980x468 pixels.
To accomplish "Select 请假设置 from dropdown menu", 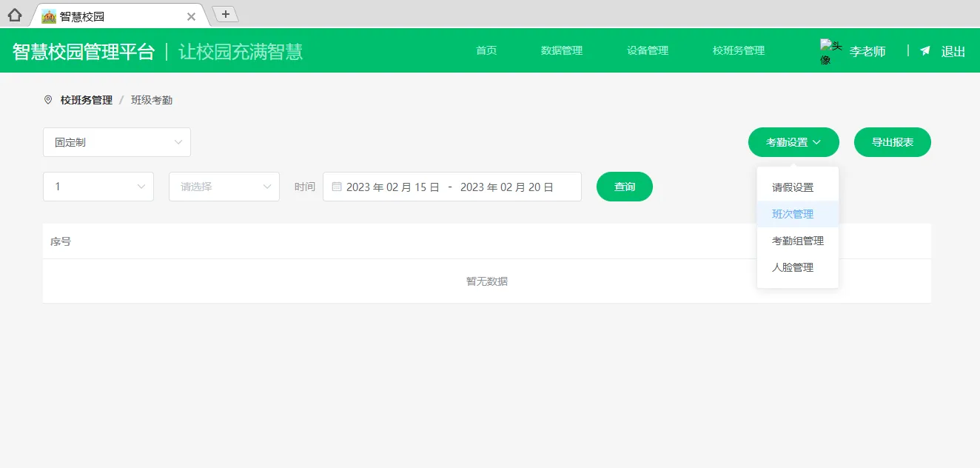I will click(x=798, y=187).
